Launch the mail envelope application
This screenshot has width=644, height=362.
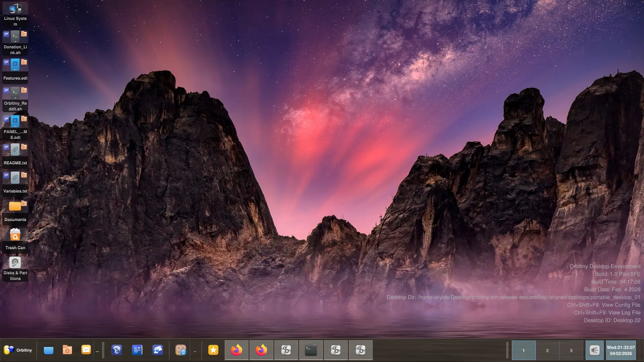click(x=86, y=350)
